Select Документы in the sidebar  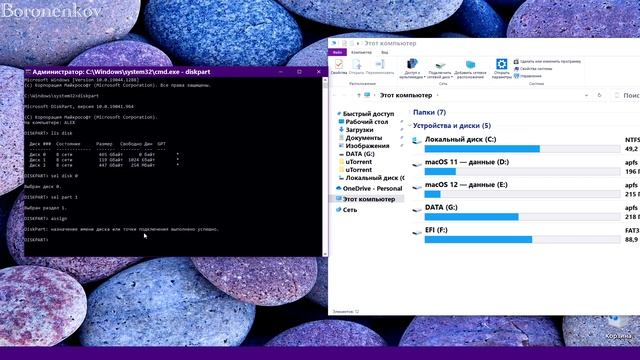pos(360,138)
